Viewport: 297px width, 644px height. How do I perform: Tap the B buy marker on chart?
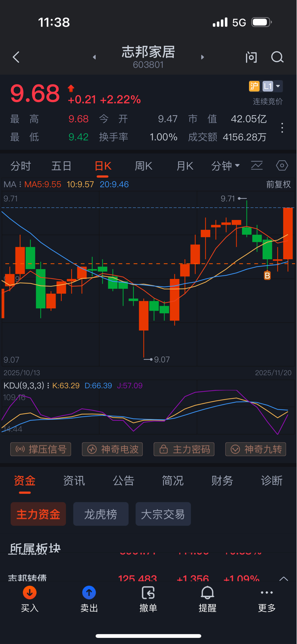(x=267, y=275)
